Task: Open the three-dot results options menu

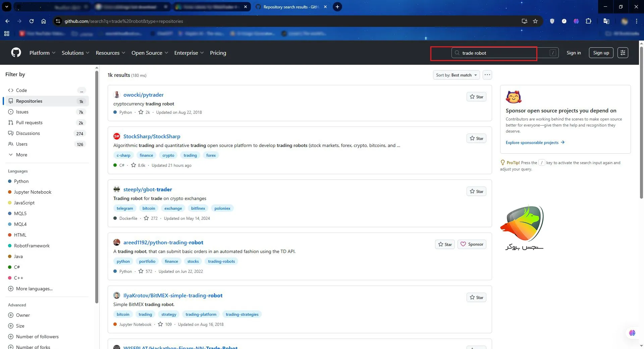Action: click(487, 75)
